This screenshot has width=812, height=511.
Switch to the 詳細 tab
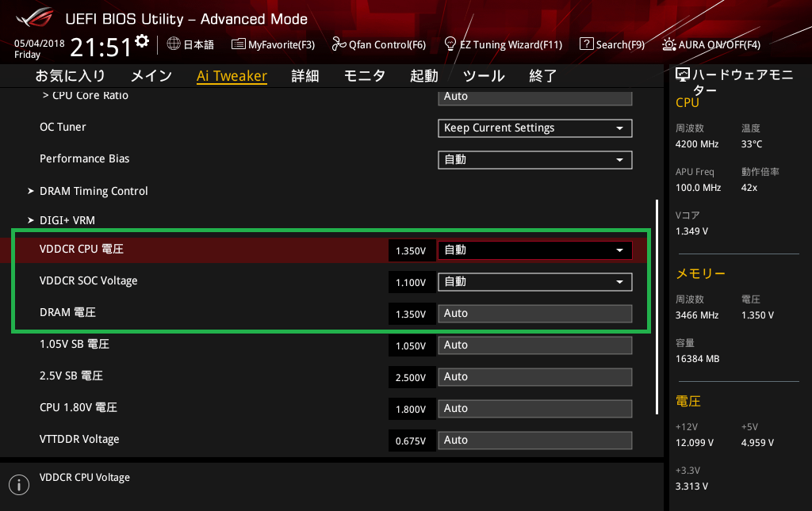[x=305, y=76]
